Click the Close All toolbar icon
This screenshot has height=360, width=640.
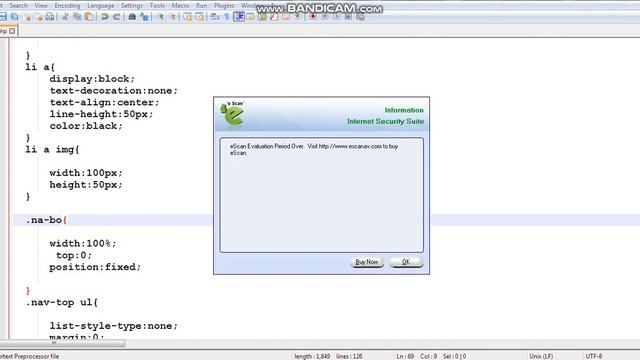pos(39,17)
